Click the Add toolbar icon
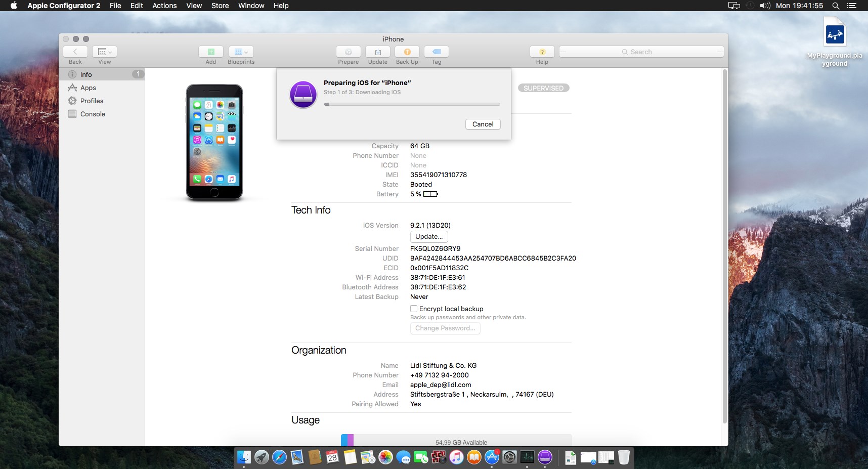Screen dimensions: 868x469 [x=211, y=52]
